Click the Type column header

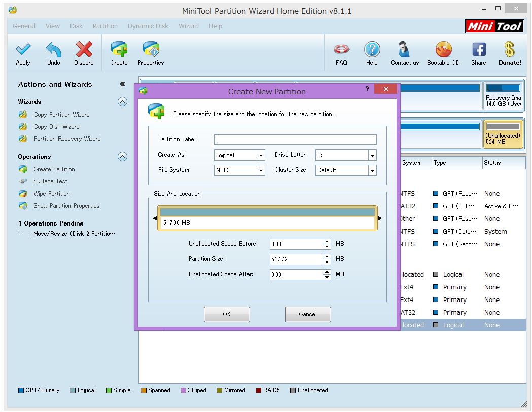click(456, 163)
